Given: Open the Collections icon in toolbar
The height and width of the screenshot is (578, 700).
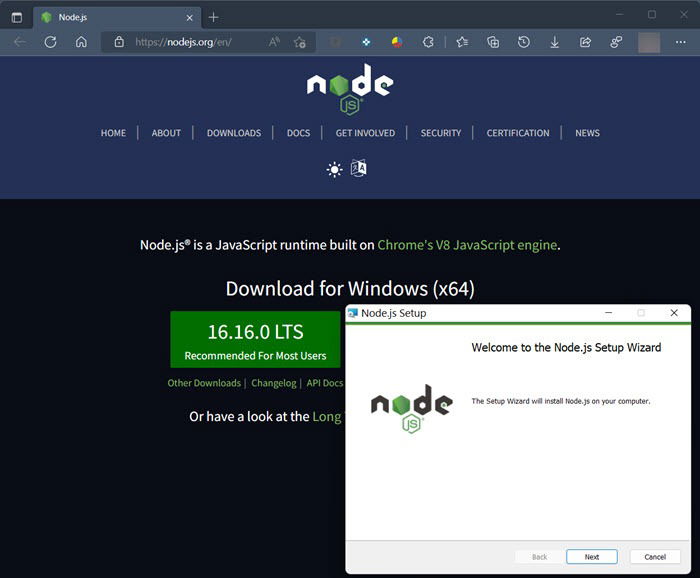Looking at the screenshot, I should [x=493, y=42].
